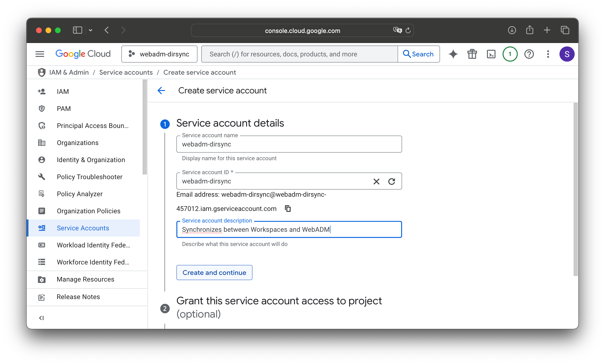The height and width of the screenshot is (364, 605).
Task: Open Safari downloads icon
Action: pos(512,30)
